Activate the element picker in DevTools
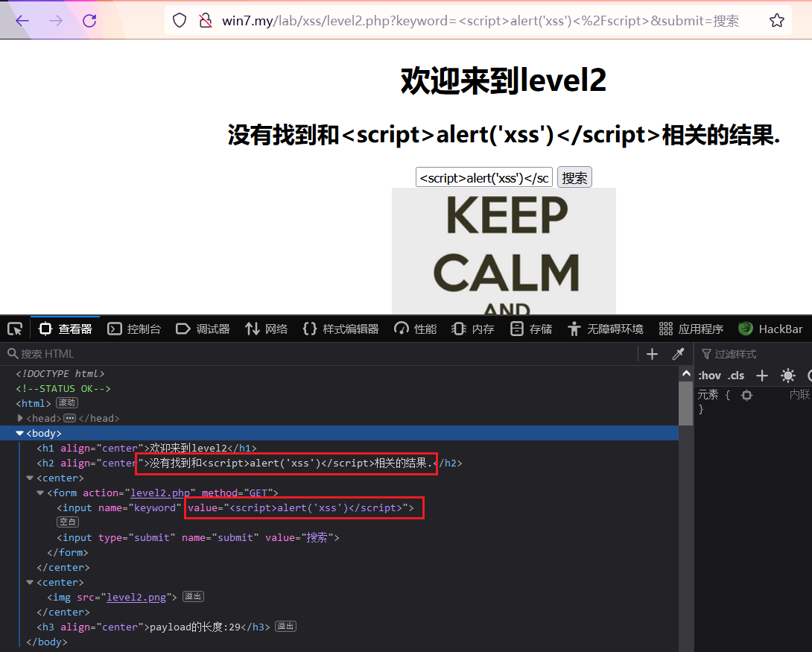The height and width of the screenshot is (652, 812). coord(15,328)
